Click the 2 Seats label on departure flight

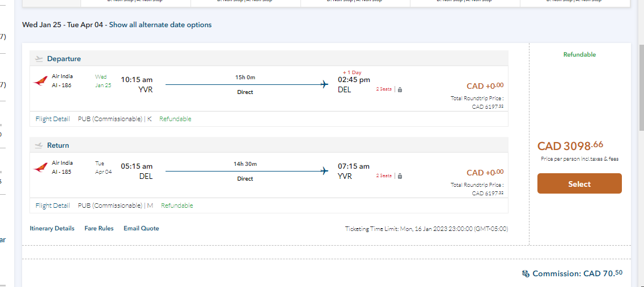(384, 89)
